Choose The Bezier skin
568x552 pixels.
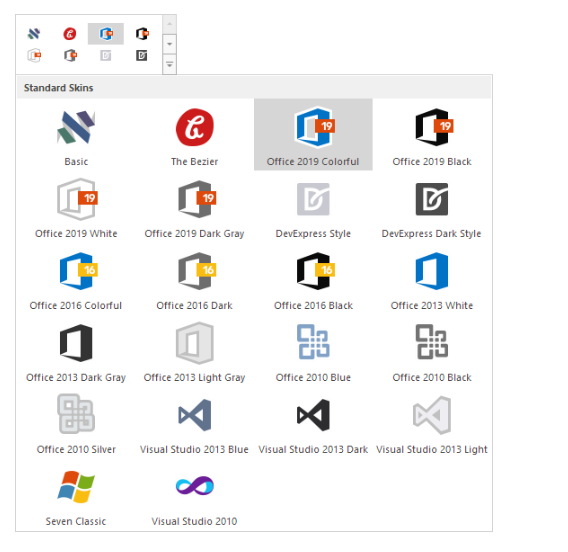195,135
